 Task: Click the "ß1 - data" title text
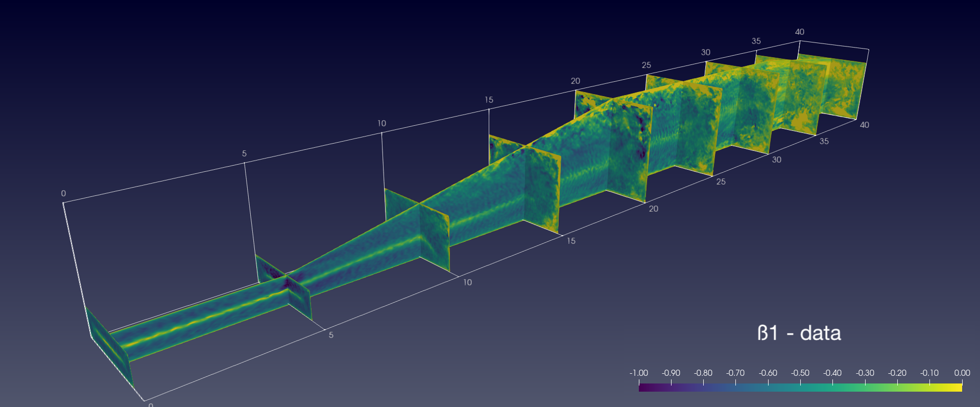click(x=799, y=333)
